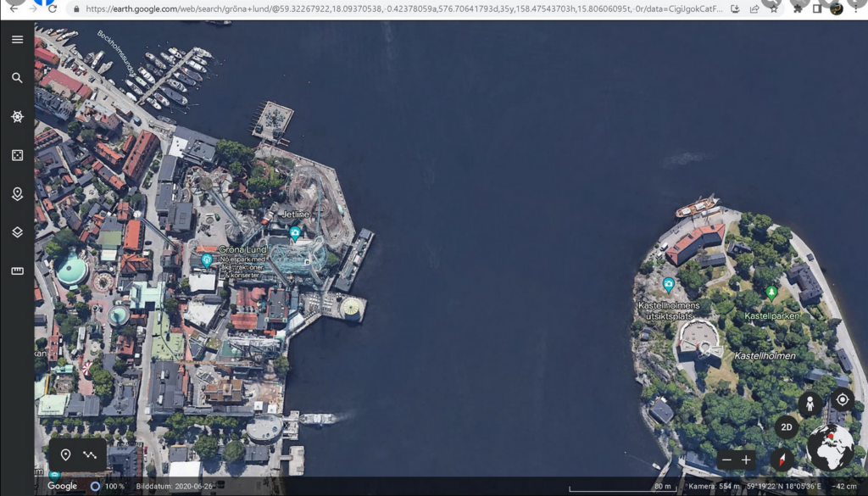868x496 pixels.
Task: Select the Jetline attraction marker
Action: tap(295, 232)
